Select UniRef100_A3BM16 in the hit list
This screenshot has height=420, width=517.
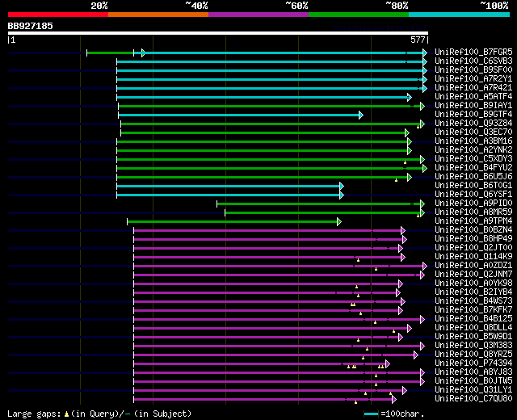tap(473, 141)
